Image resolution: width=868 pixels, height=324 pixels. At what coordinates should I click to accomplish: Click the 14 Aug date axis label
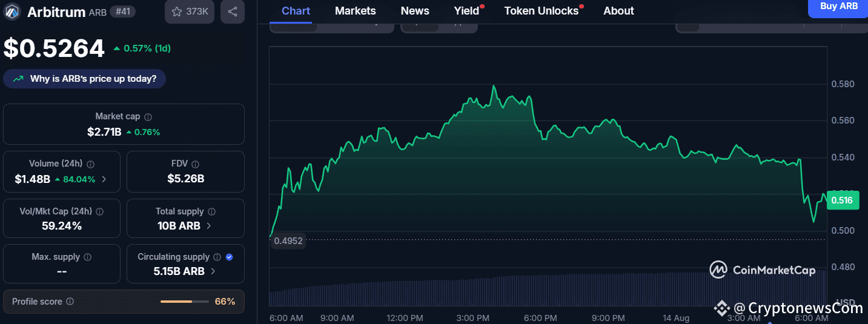click(x=677, y=318)
